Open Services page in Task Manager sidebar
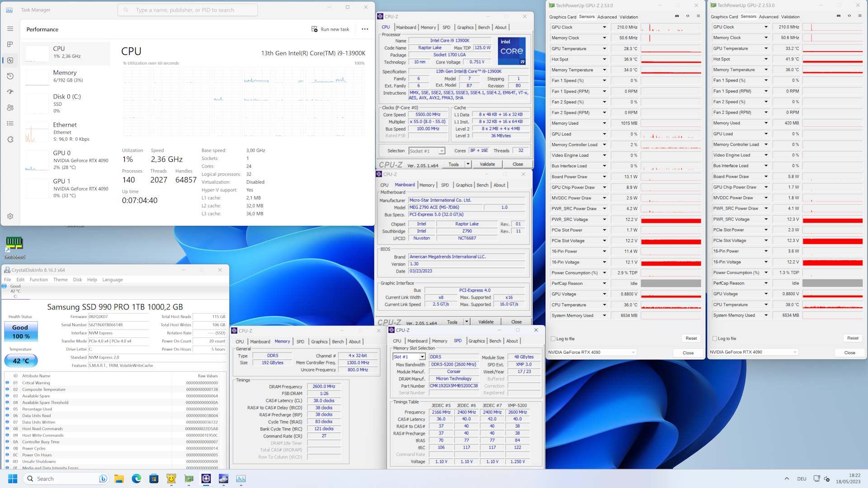868x488 pixels. [x=10, y=139]
